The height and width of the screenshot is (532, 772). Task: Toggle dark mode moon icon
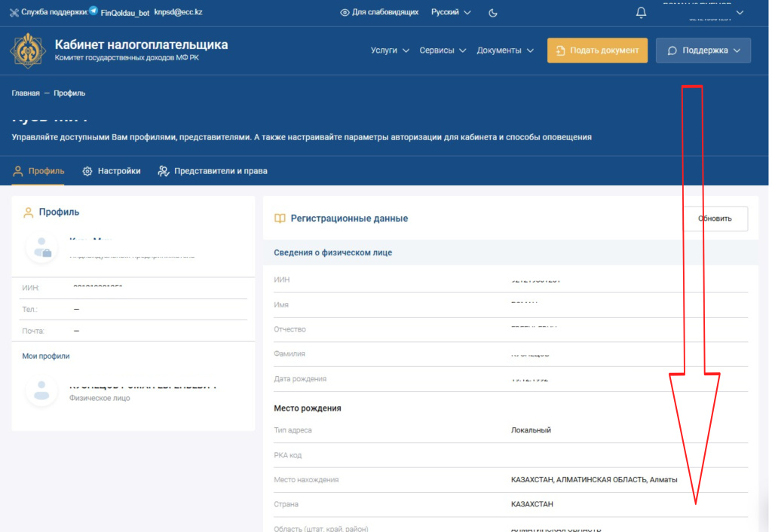click(x=493, y=13)
